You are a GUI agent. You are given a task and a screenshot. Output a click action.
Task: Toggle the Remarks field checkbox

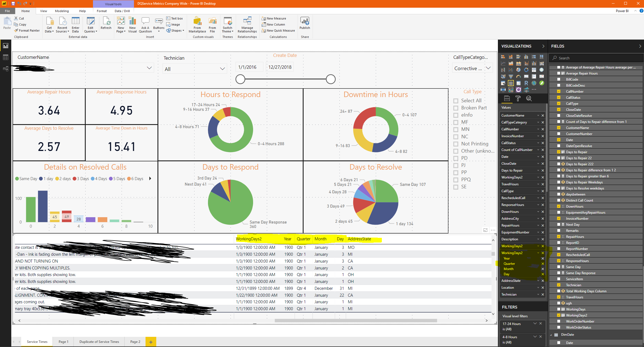[559, 230]
